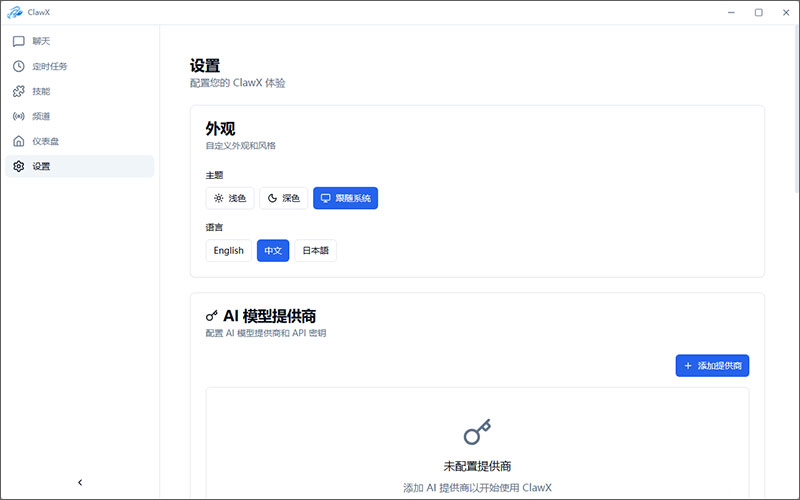Viewport: 800px width, 500px height.
Task: Switch language to English
Action: pos(229,251)
